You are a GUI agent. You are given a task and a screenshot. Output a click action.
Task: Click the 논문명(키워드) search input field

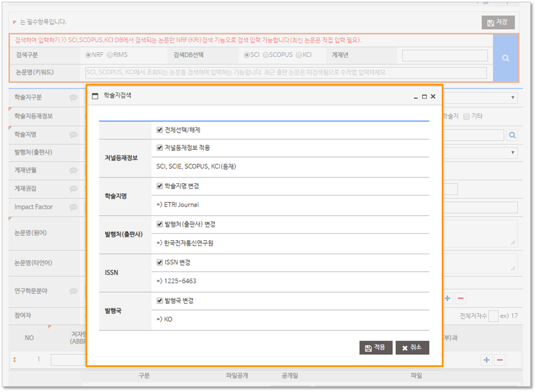[285, 73]
